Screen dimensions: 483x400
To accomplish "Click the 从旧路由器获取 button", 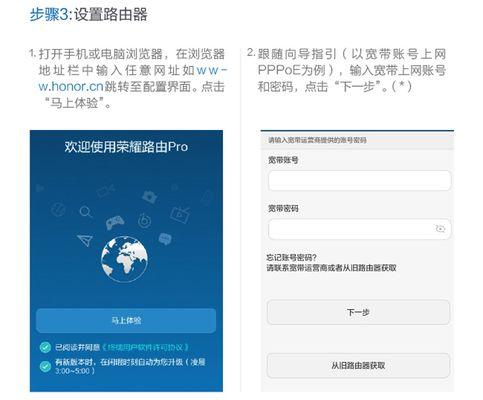I will 358,366.
